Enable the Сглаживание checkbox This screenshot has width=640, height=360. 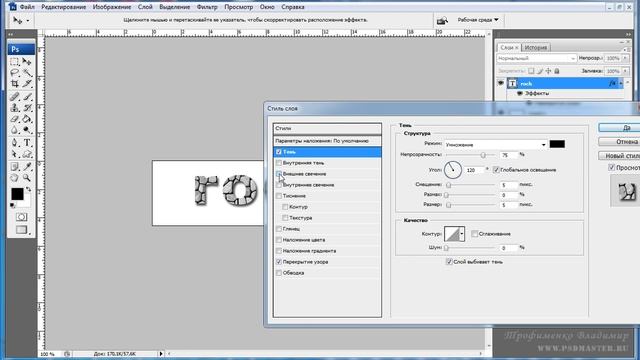[x=474, y=234]
